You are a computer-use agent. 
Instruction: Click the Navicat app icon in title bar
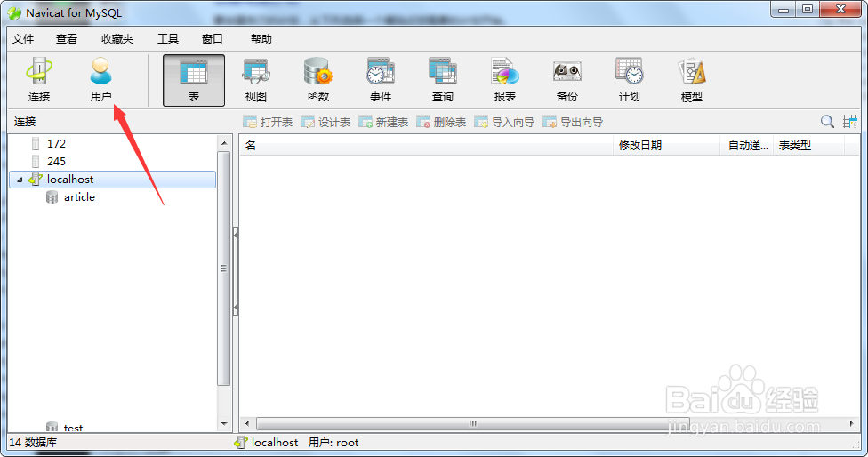click(x=14, y=12)
